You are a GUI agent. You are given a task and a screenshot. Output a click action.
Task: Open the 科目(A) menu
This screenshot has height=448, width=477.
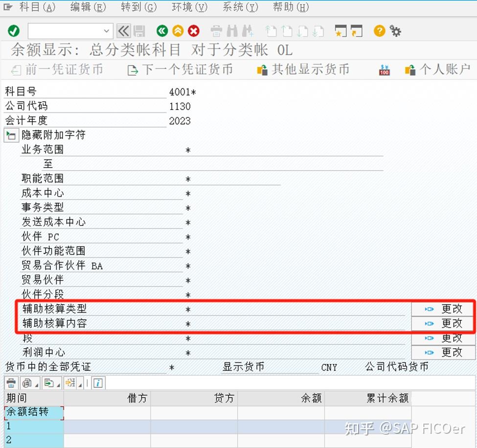(x=37, y=7)
